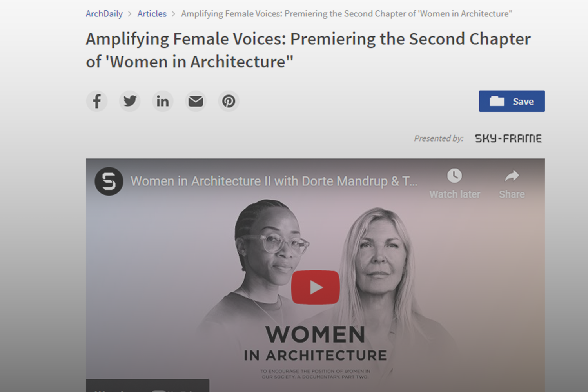588x392 pixels.
Task: Open the Articles breadcrumb link
Action: pyautogui.click(x=152, y=14)
